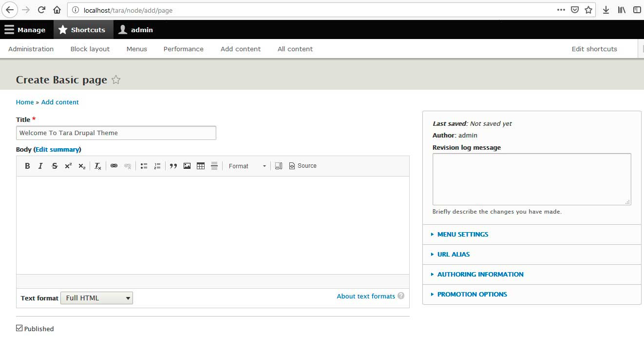The image size is (644, 337).
Task: Open the Manage toolbar menu
Action: 25,30
